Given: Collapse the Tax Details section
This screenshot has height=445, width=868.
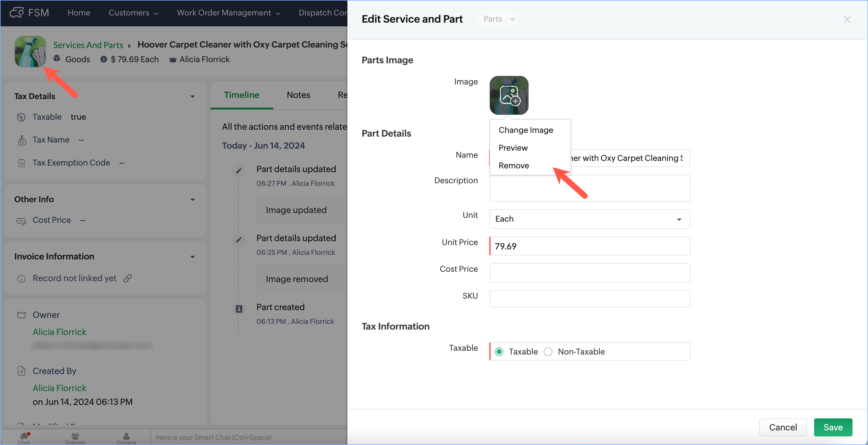Looking at the screenshot, I should point(192,97).
